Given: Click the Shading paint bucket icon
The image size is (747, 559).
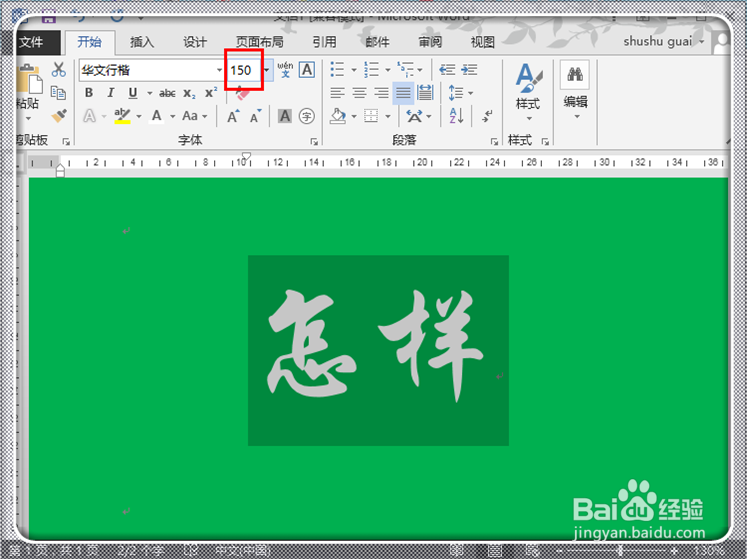Looking at the screenshot, I should [338, 116].
